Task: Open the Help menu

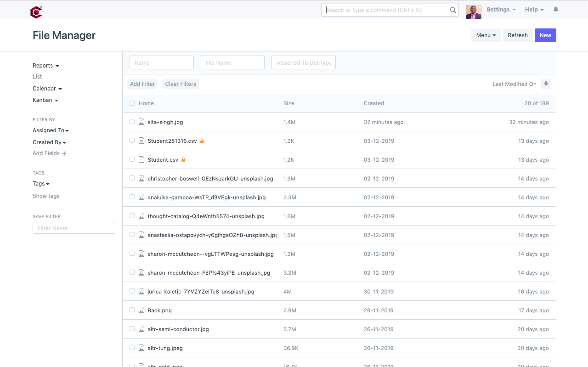Action: (534, 10)
